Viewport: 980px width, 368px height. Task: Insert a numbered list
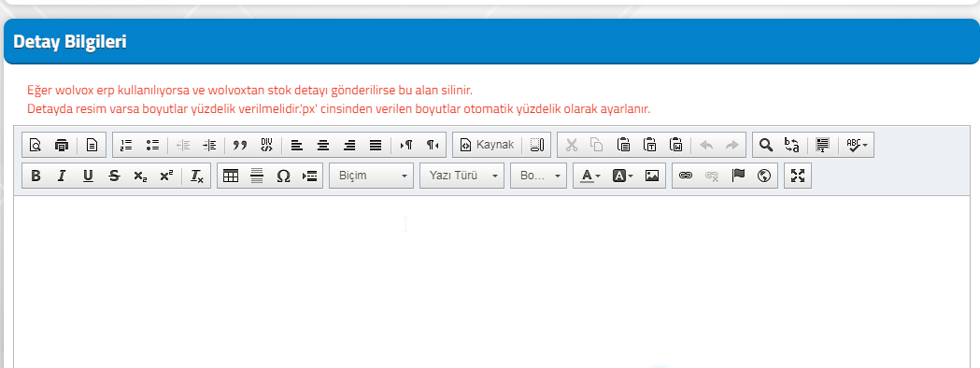pos(126,145)
